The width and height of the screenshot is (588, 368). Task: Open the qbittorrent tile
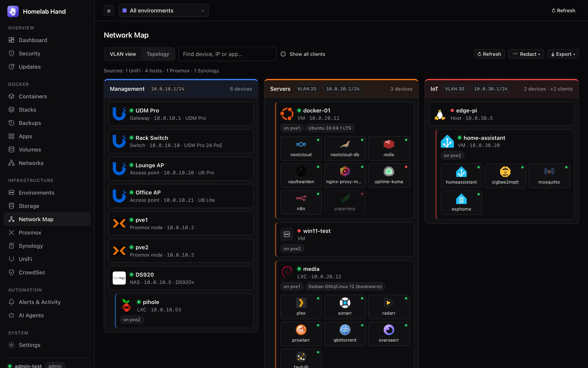coord(345,334)
